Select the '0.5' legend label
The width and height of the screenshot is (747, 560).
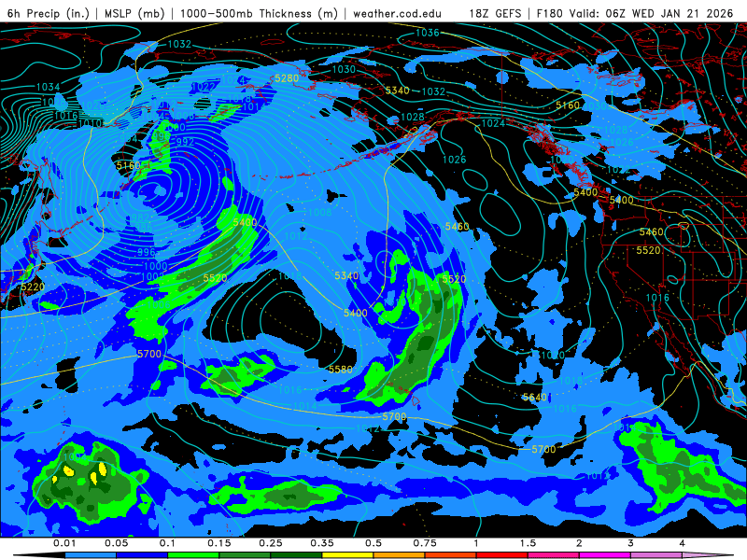[x=373, y=543]
